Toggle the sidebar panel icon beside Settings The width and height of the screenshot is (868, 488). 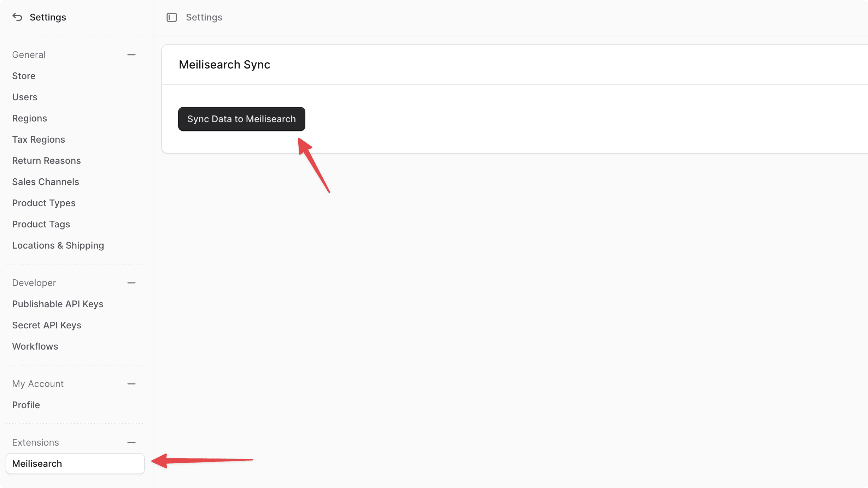tap(172, 17)
